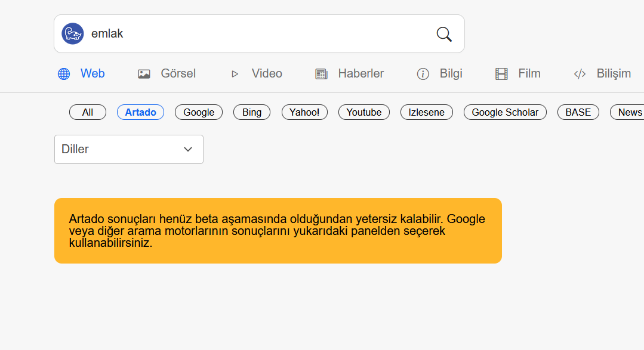The height and width of the screenshot is (350, 644).
Task: Click the orange beta warning notice
Action: pos(278,231)
